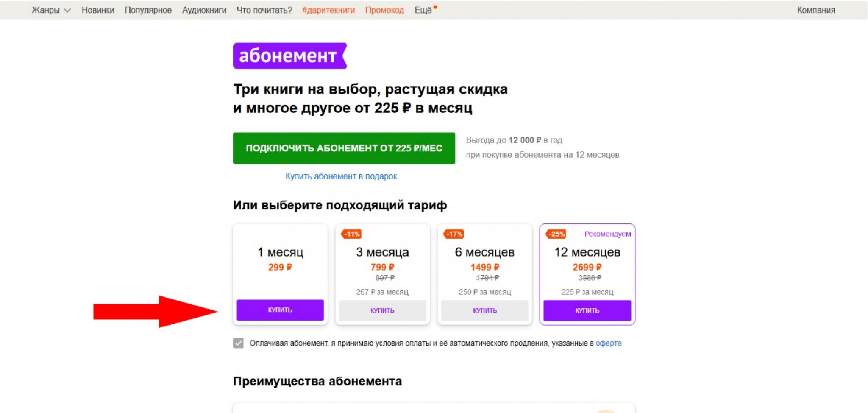Click the Преимущества абонемента heading
Viewport: 868px width, 413px height.
pos(317,381)
